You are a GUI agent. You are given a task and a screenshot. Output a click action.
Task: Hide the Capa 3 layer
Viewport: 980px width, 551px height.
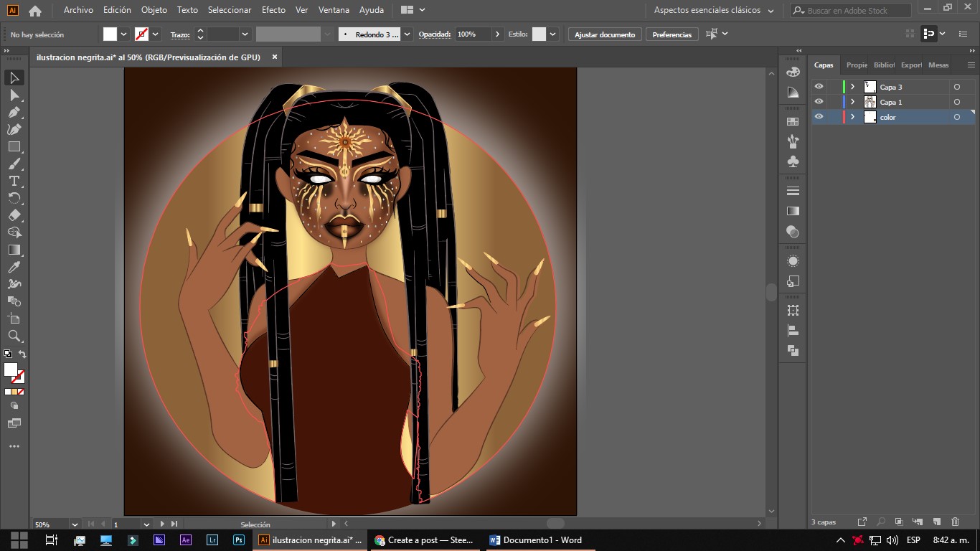tap(819, 86)
